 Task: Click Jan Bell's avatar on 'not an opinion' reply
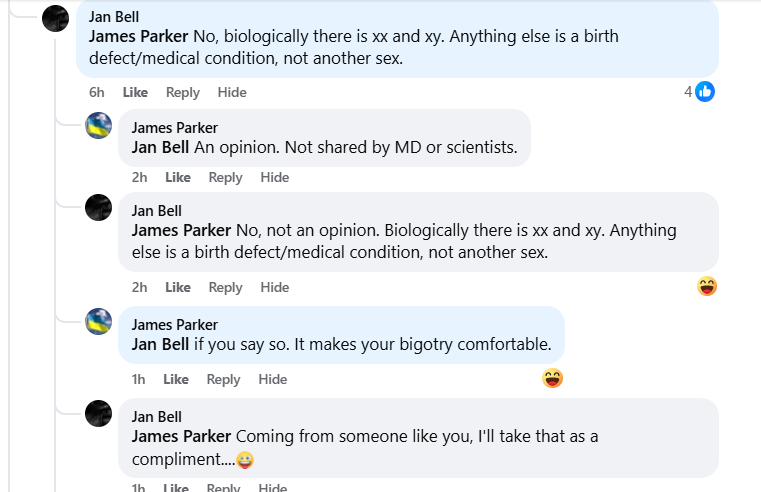tap(99, 208)
